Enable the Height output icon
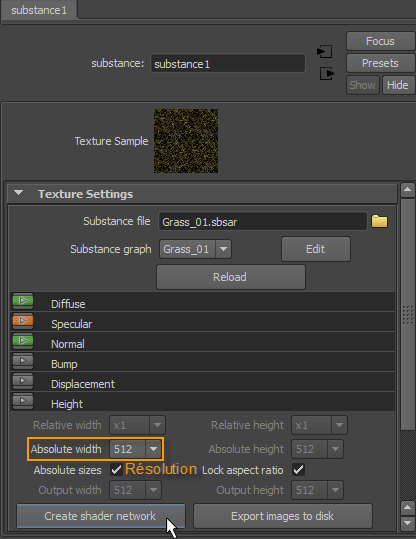 coord(23,401)
